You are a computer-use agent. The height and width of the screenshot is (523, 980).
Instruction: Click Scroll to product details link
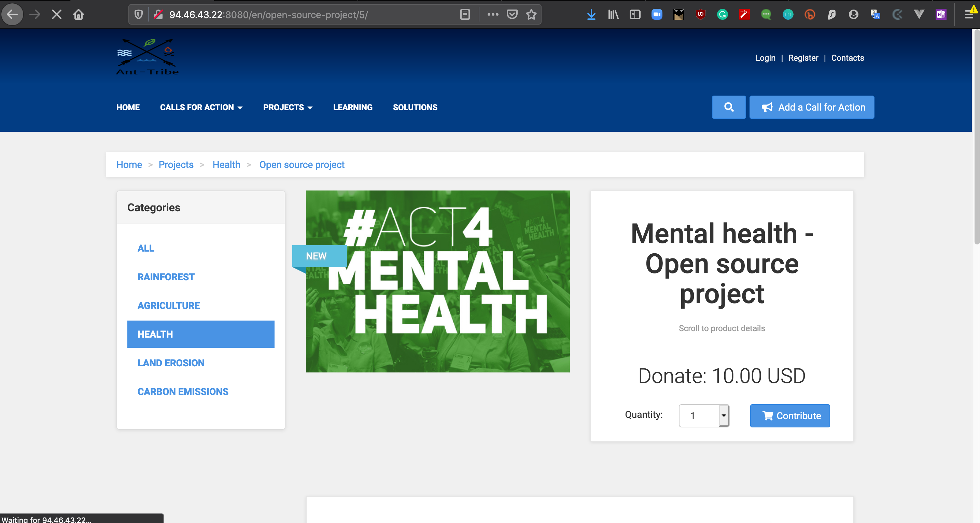722,328
